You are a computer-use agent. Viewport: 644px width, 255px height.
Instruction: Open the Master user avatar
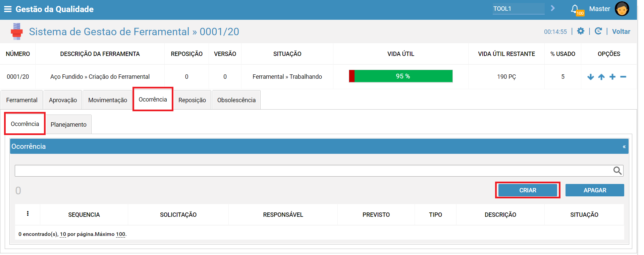tap(622, 9)
